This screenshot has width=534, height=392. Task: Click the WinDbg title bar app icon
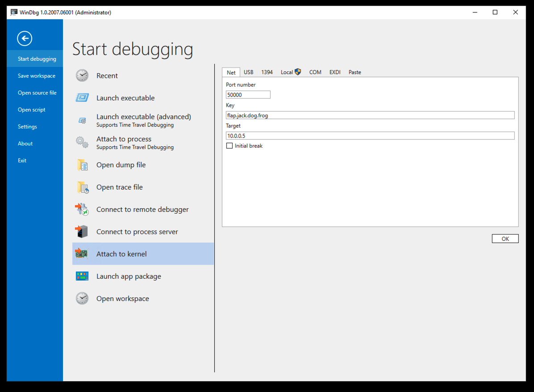(x=14, y=12)
